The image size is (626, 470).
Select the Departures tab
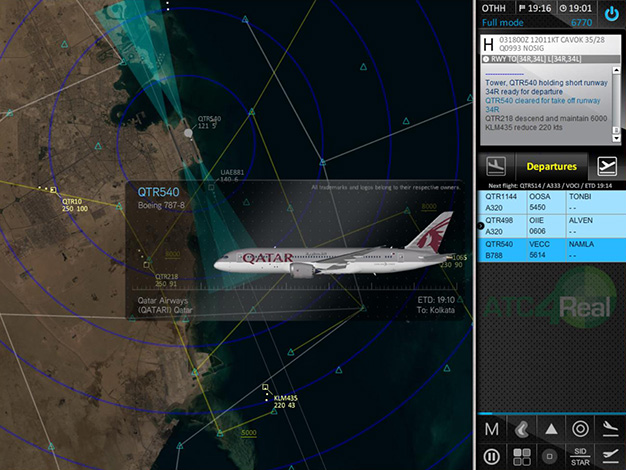coord(551,166)
